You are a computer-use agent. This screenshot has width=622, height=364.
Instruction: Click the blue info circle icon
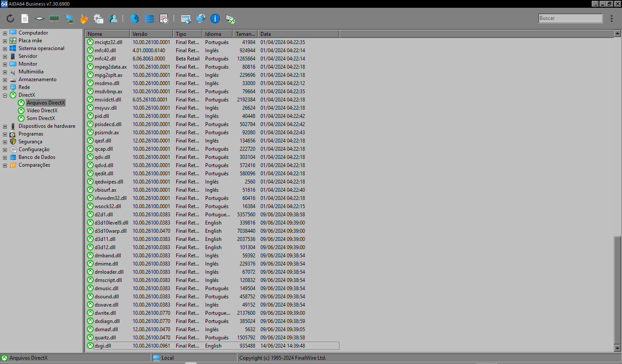tap(215, 19)
